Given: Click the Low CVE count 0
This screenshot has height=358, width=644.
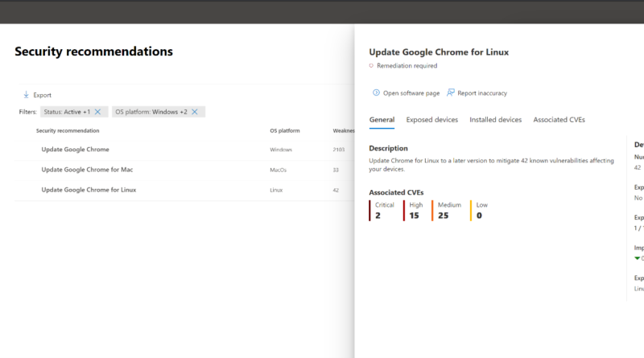Looking at the screenshot, I should (x=479, y=216).
